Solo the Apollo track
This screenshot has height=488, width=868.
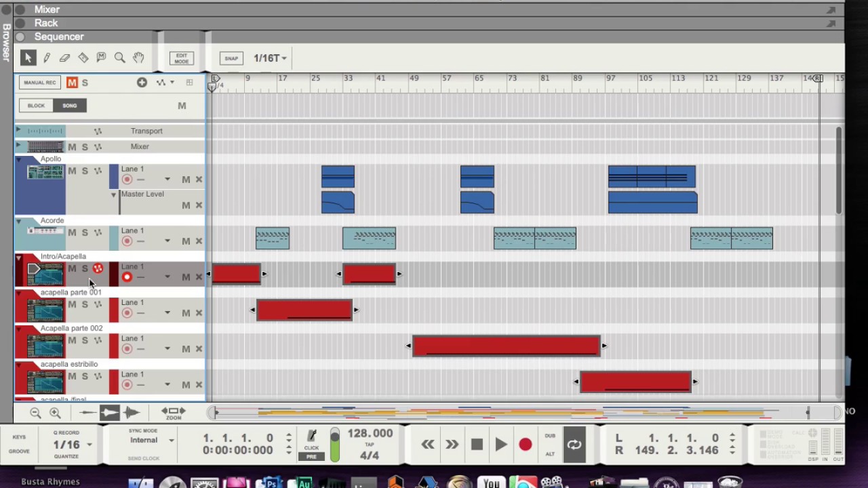[85, 171]
